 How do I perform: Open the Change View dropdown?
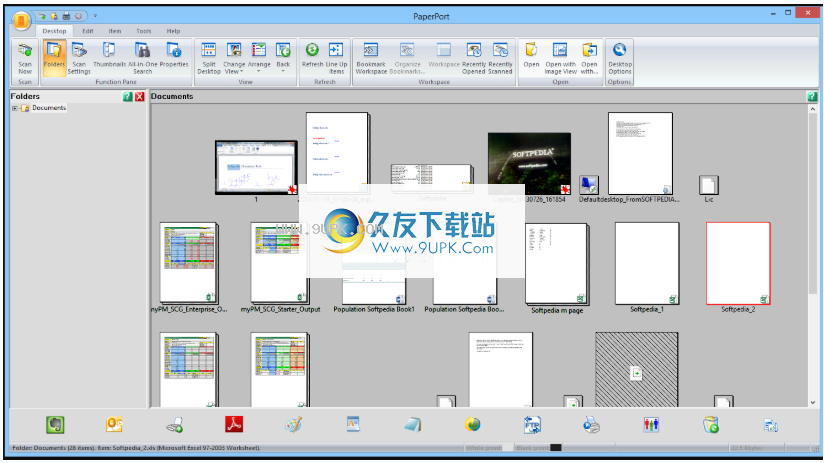click(234, 58)
